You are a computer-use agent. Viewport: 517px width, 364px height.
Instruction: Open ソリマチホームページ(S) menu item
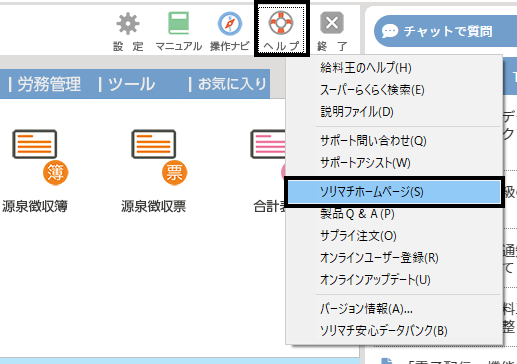pos(394,192)
